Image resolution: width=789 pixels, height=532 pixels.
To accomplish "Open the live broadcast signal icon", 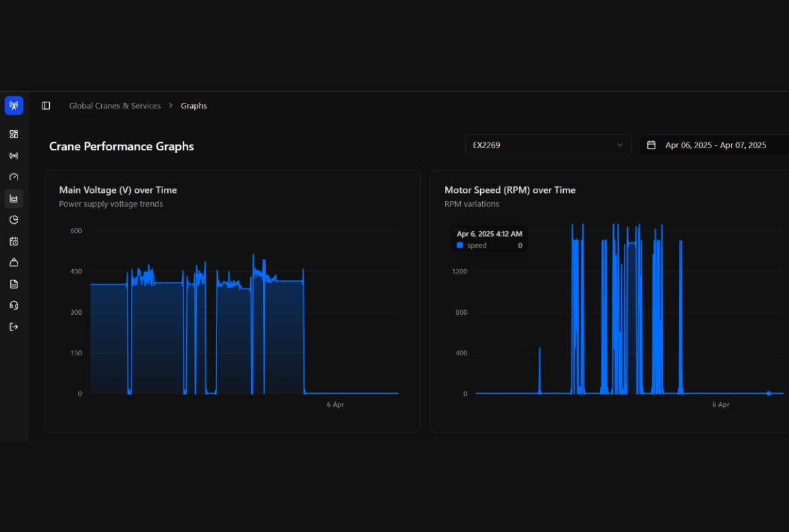I will point(13,156).
